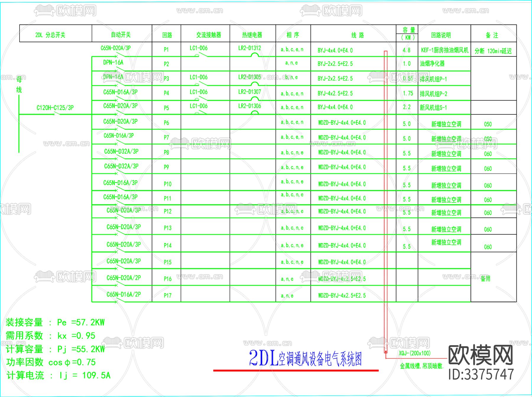Select the capacity value "1.75"
This screenshot has height=397, width=532.
tap(408, 93)
